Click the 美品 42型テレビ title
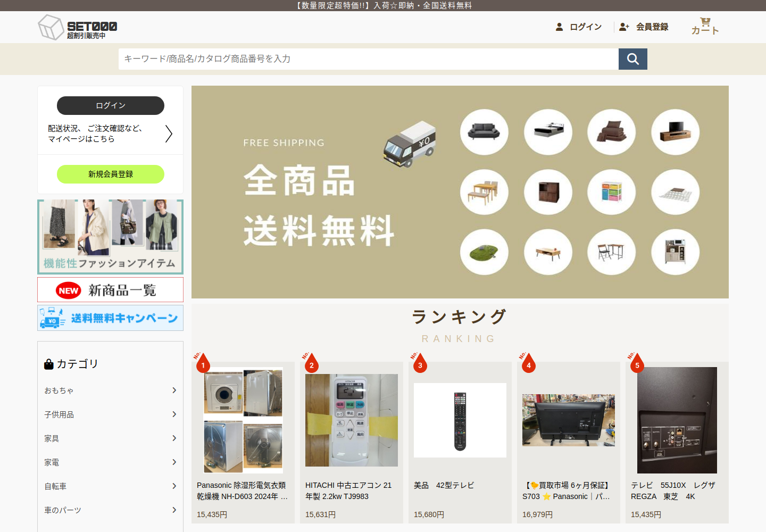Screen dimensions: 766x532 coord(444,485)
